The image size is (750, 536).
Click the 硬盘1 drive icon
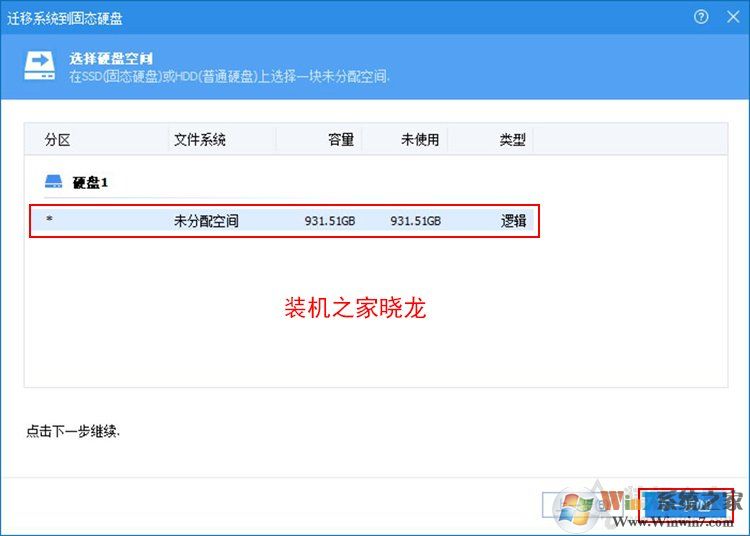(x=53, y=182)
